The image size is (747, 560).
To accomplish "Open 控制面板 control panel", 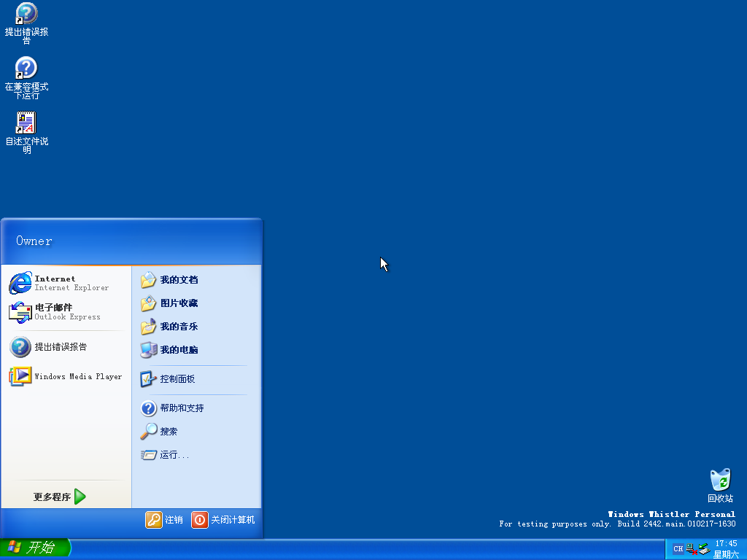I will pos(196,379).
